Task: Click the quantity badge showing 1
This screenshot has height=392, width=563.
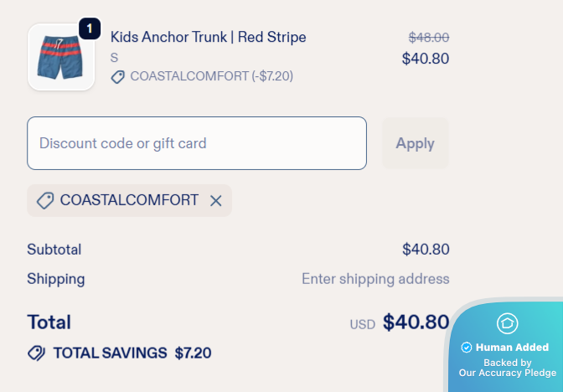Action: (x=90, y=29)
